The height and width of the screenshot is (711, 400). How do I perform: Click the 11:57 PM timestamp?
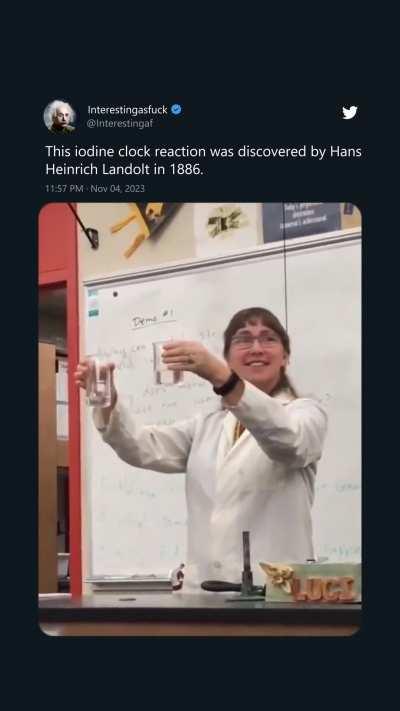click(64, 188)
